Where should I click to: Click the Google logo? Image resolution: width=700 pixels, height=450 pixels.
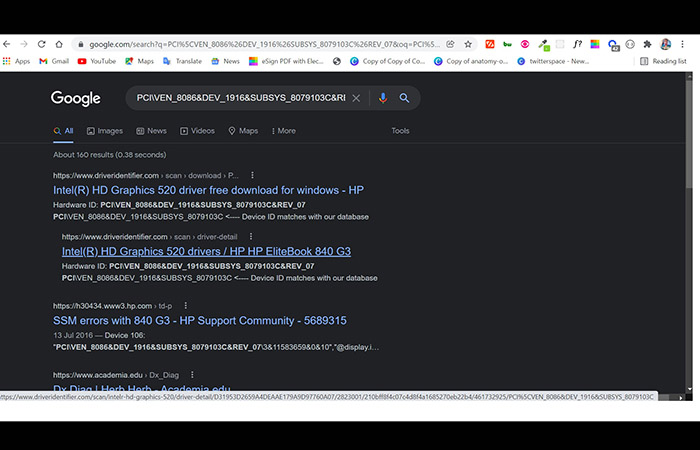pyautogui.click(x=75, y=98)
